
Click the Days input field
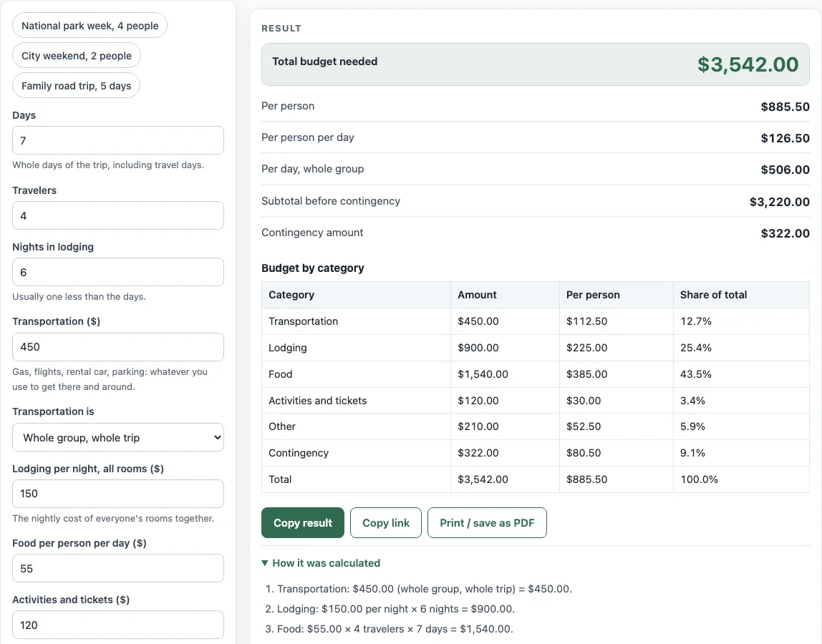pos(118,140)
